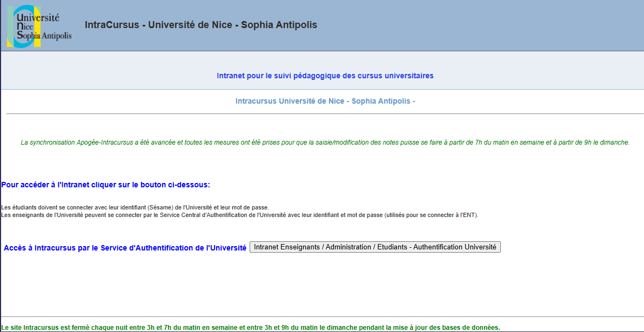Viewport: 644px width, 332px height.
Task: Click the light blue 'Intracursus Université de Nice' heading
Action: [x=325, y=101]
